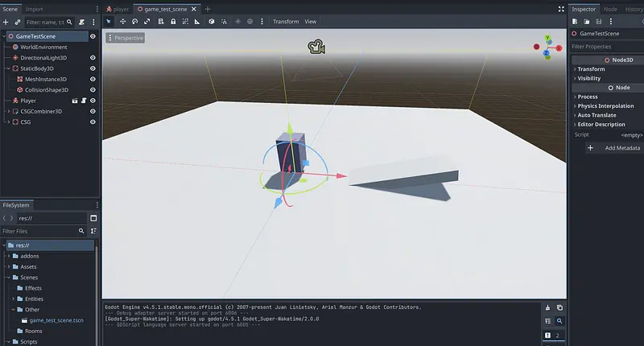Viewport: 644px width, 346px height.
Task: Toggle visibility of the CSG node
Action: coord(93,122)
